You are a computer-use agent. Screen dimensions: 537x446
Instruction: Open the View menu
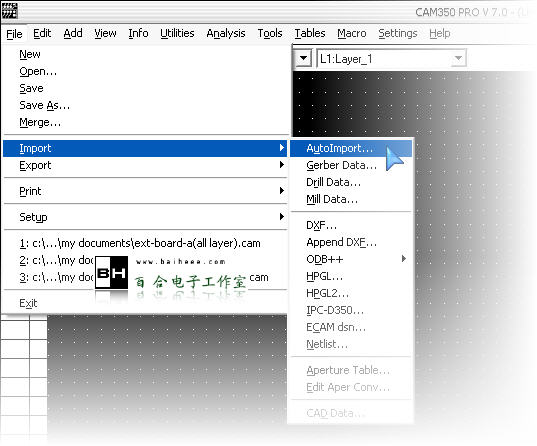(x=105, y=33)
